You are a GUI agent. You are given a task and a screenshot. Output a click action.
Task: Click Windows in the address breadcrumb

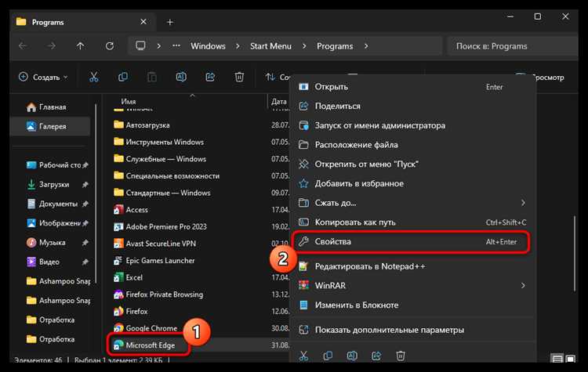click(208, 46)
